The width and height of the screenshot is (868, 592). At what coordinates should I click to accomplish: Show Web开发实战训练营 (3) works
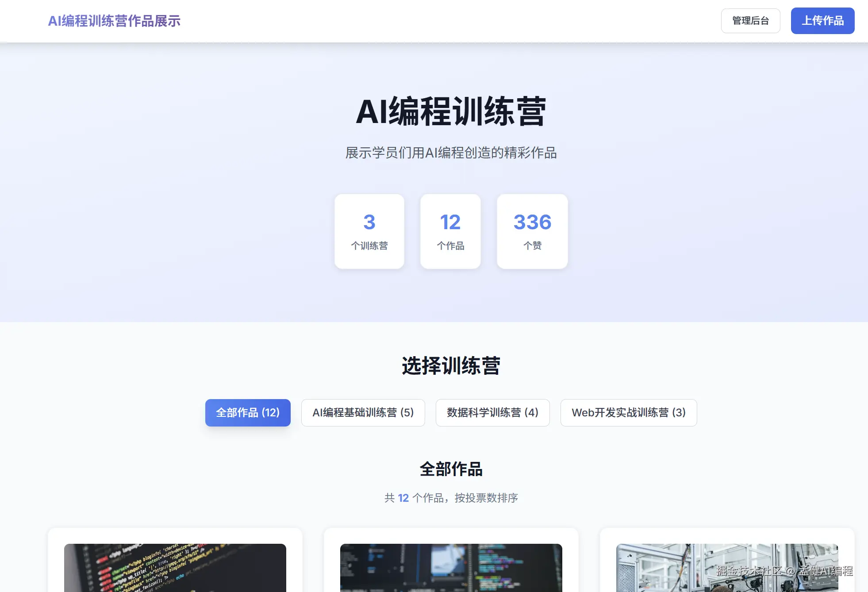(x=628, y=413)
